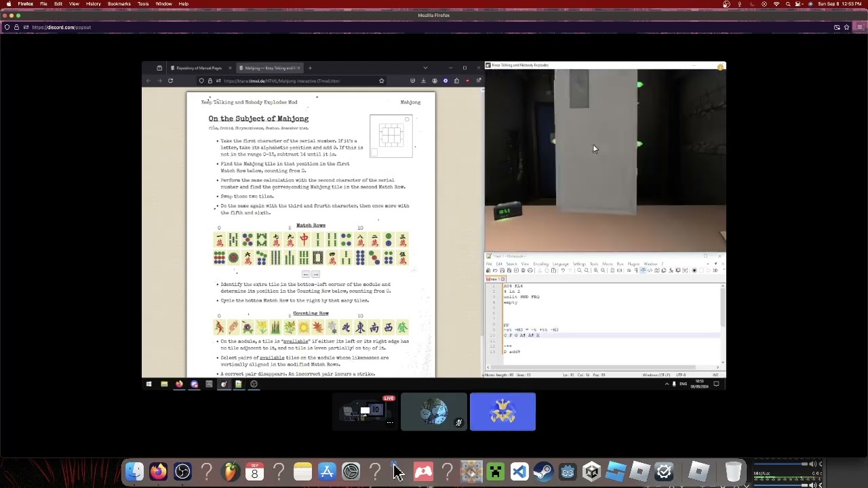Click Windows Start button in streamed taskbar

[x=149, y=384]
